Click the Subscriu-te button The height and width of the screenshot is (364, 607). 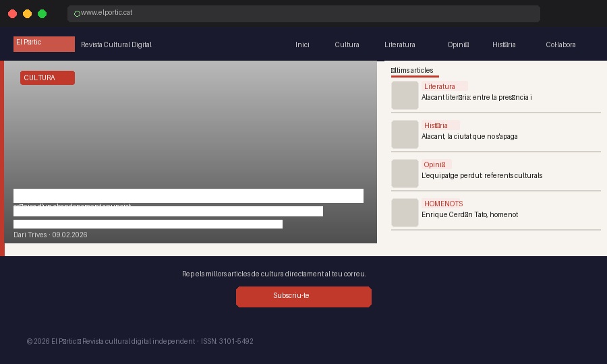[304, 297]
